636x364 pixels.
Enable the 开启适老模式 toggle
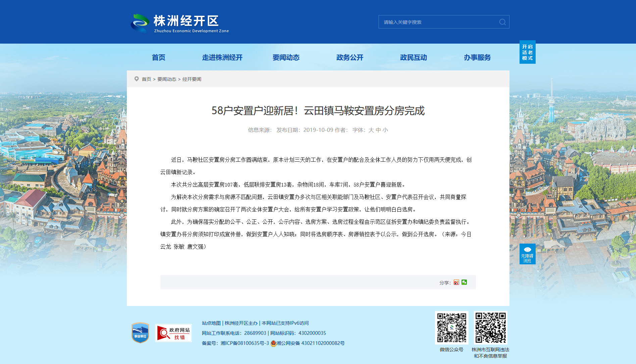[527, 52]
